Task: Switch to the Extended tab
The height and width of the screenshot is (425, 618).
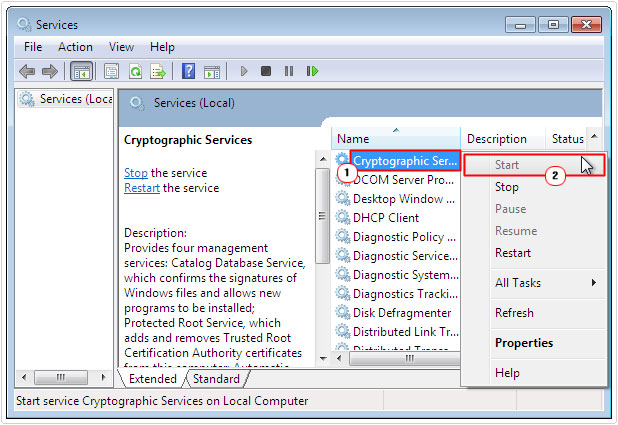Action: (152, 379)
